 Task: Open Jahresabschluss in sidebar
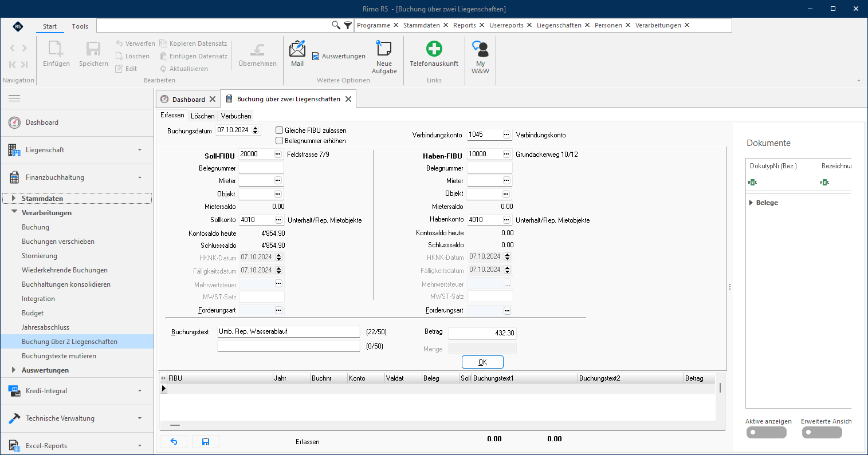(46, 327)
